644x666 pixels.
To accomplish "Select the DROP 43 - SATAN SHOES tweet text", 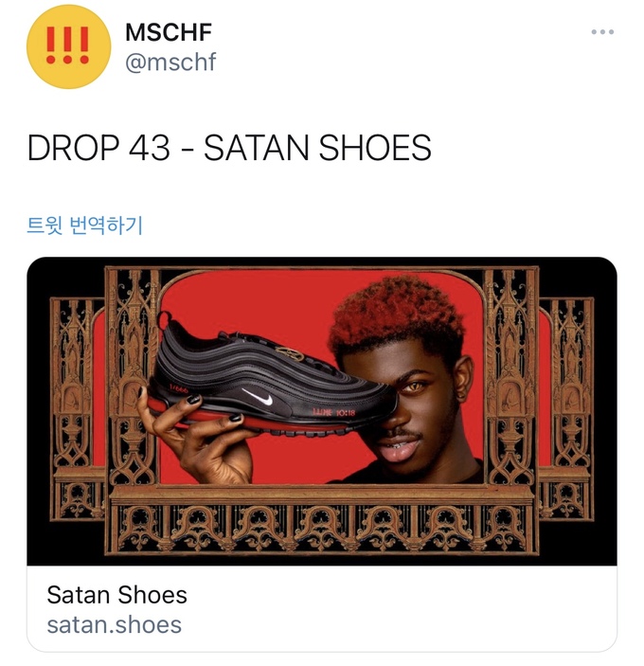I will pos(229,148).
